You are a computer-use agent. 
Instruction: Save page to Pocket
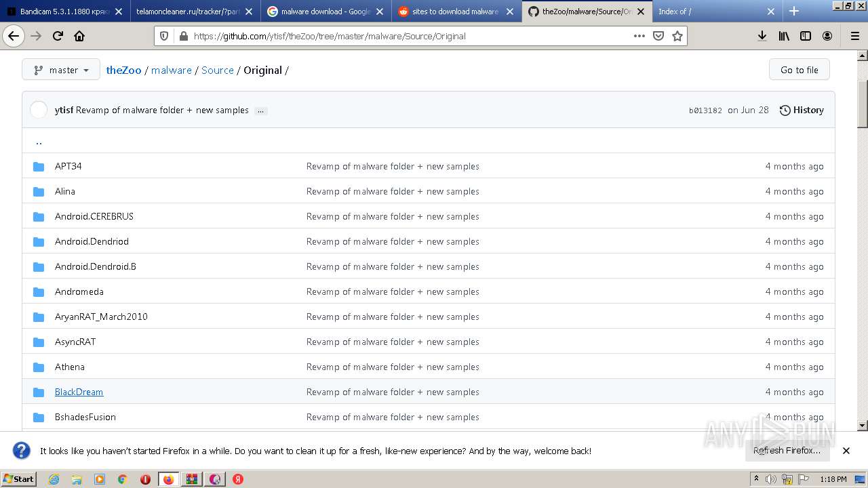pos(658,36)
